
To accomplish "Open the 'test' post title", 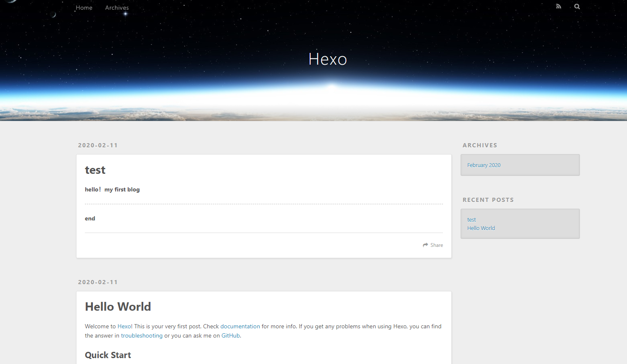I will [x=95, y=170].
